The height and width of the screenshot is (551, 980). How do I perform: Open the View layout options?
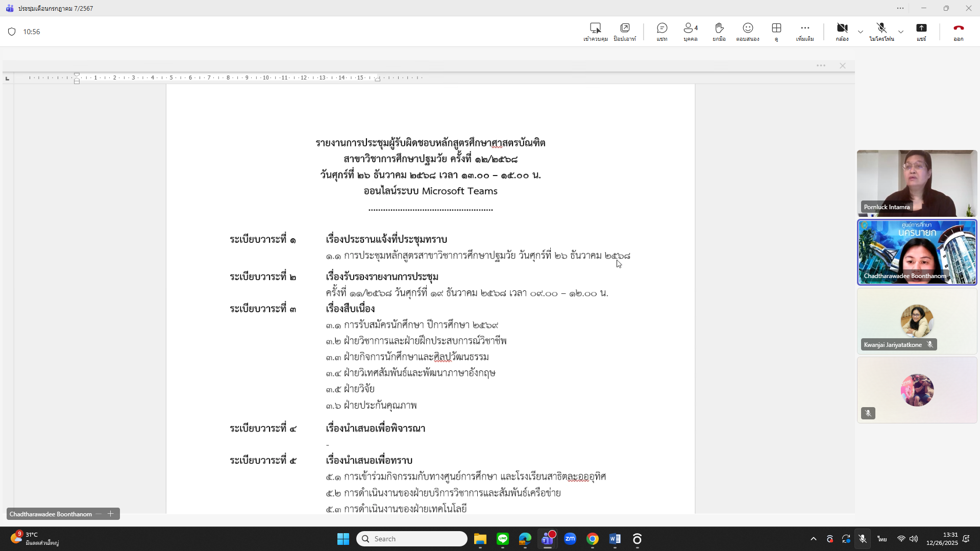coord(776,31)
